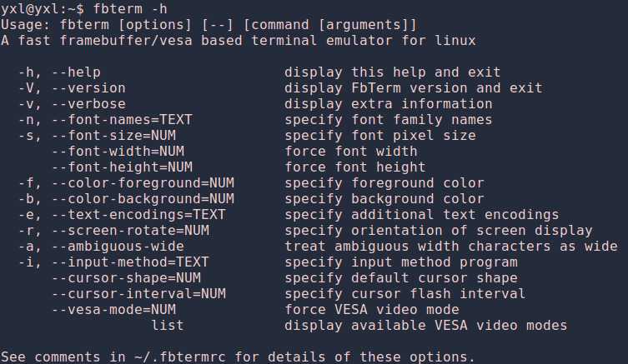628x364 pixels.
Task: Select the --help option text
Action: pos(76,72)
